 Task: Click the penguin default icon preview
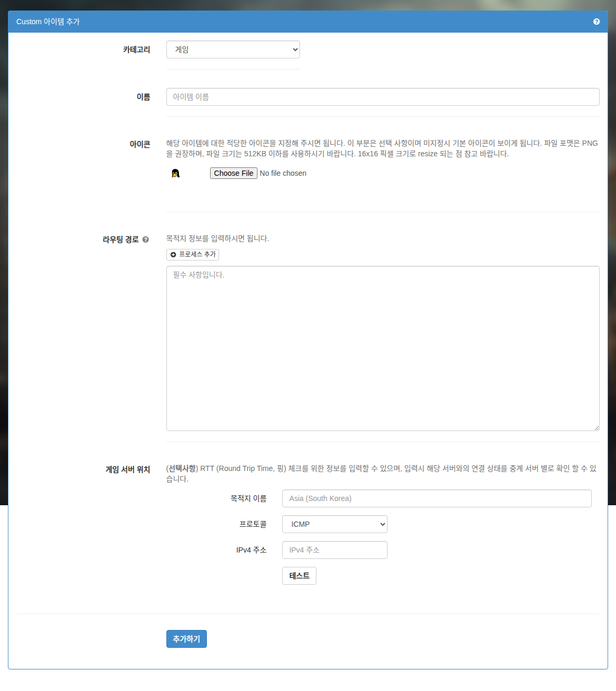tap(176, 173)
